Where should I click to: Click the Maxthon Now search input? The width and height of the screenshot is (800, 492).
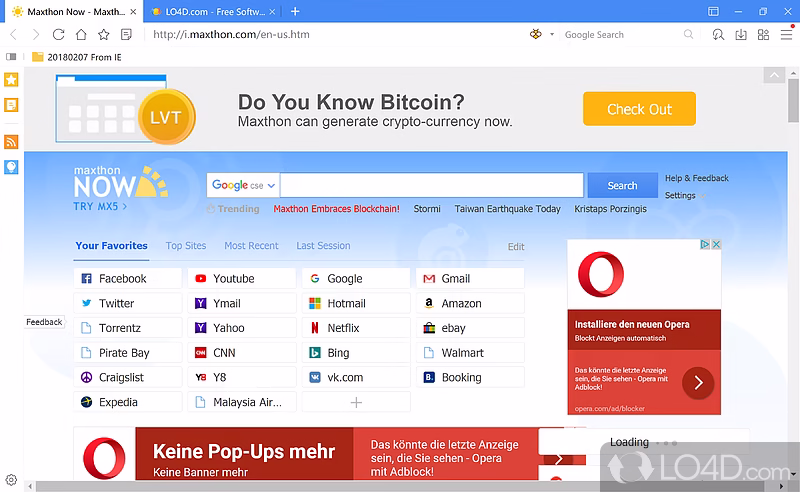(432, 185)
